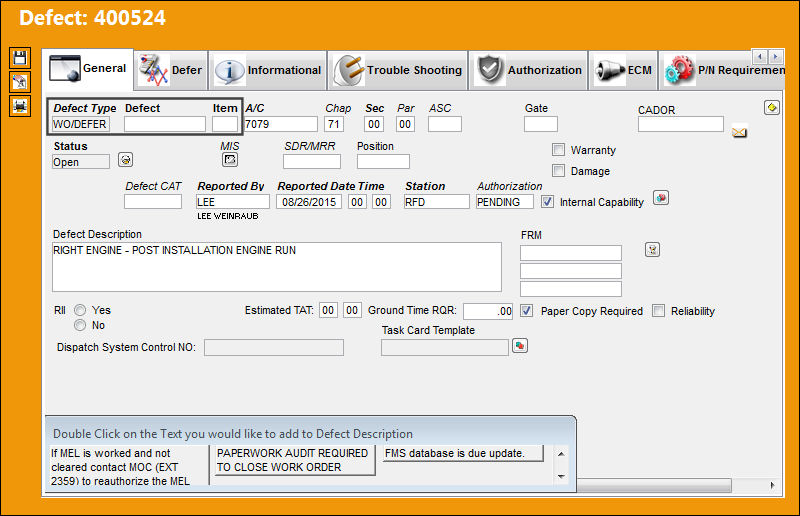800x516 pixels.
Task: Open the ECM tab
Action: (623, 70)
